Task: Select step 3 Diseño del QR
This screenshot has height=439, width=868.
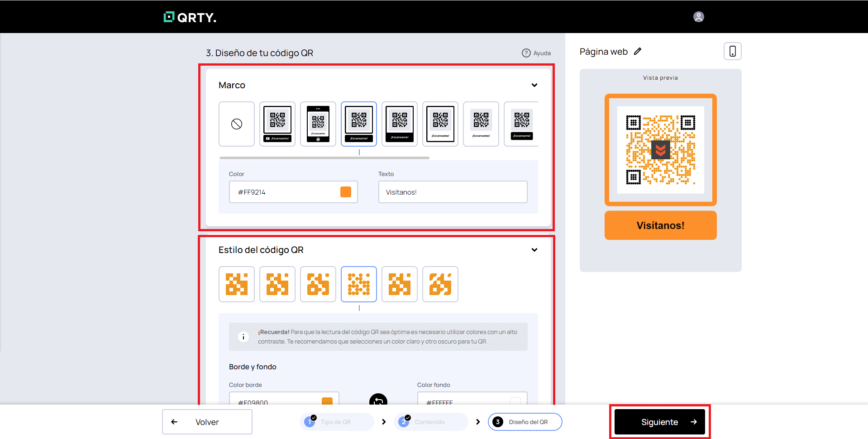Action: 525,422
